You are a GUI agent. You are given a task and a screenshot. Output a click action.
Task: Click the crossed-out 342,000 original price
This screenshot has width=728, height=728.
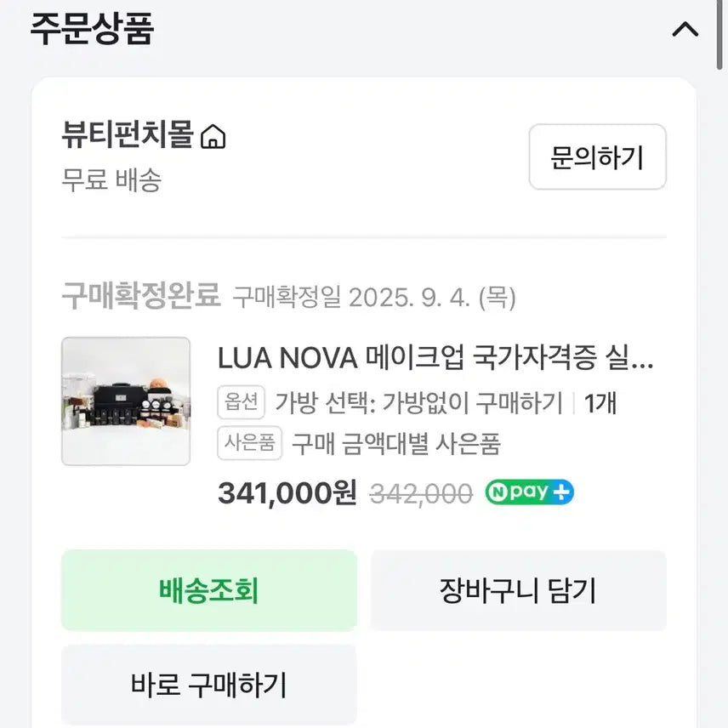pos(421,493)
